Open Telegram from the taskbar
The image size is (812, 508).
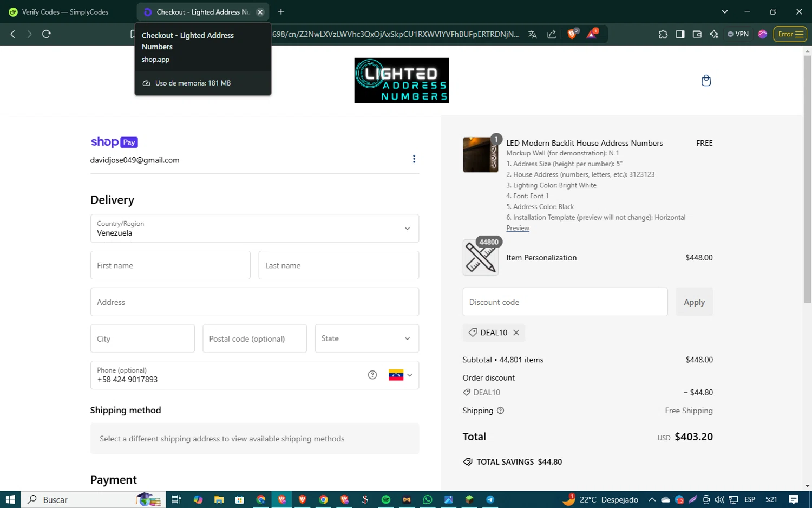click(490, 499)
